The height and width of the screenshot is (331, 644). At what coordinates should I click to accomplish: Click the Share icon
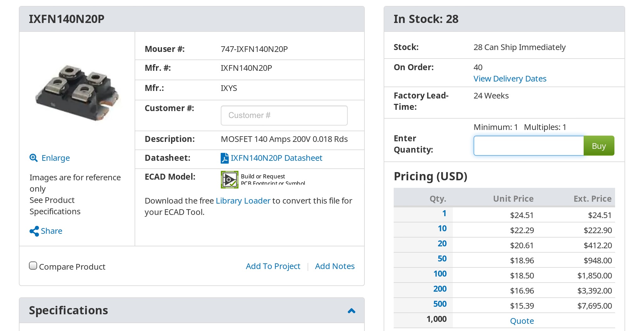pyautogui.click(x=34, y=231)
